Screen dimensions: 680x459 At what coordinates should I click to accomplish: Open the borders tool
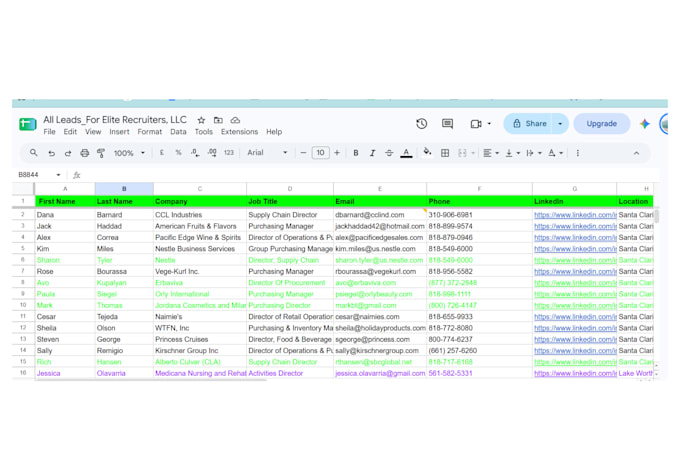[x=445, y=153]
